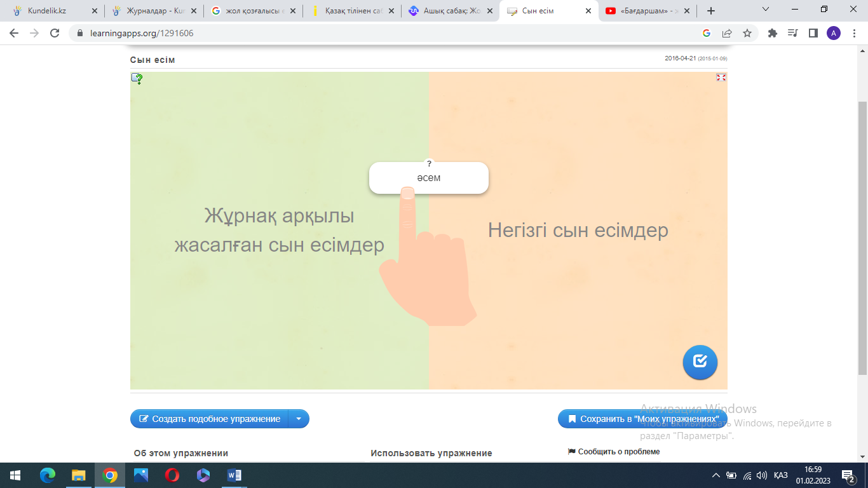Viewport: 868px width, 488px height.
Task: View site information via the lock icon
Action: tap(80, 33)
